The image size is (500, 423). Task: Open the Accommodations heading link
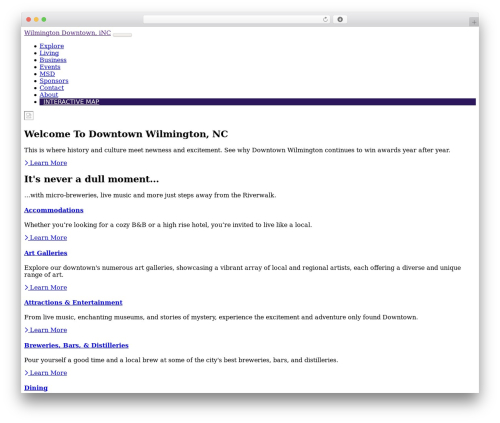54,210
